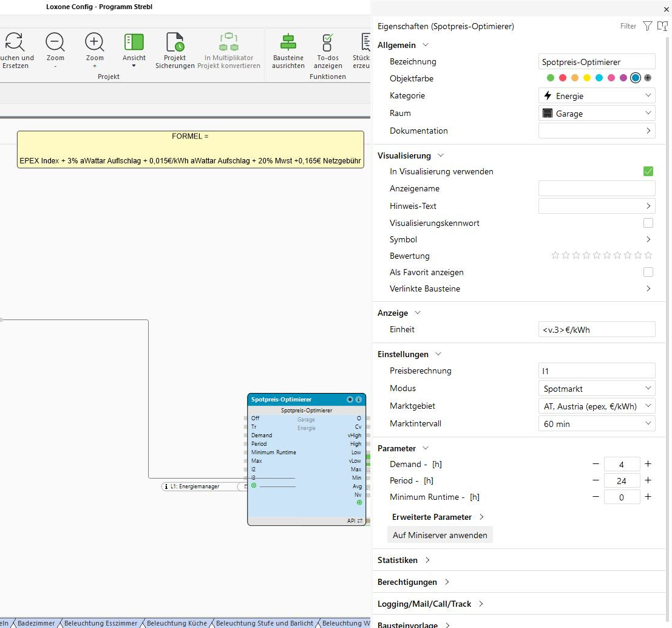Image resolution: width=672 pixels, height=628 pixels.
Task: Click the Zoom in magnifier icon
Action: [94, 43]
